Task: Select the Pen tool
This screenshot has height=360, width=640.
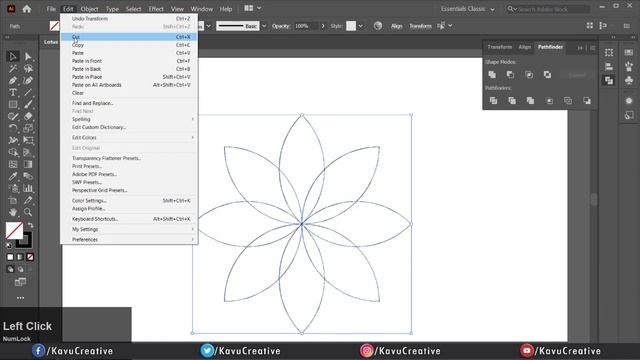Action: (13, 80)
